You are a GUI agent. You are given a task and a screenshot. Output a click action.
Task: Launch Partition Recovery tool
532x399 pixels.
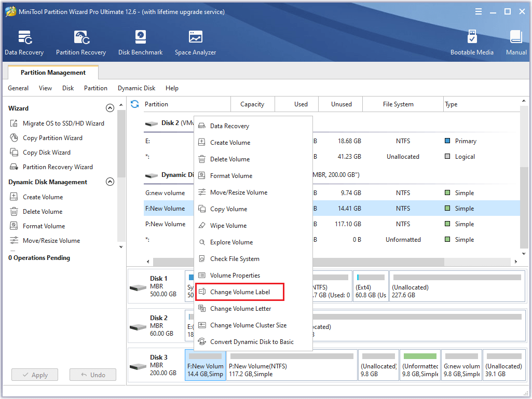tap(81, 43)
